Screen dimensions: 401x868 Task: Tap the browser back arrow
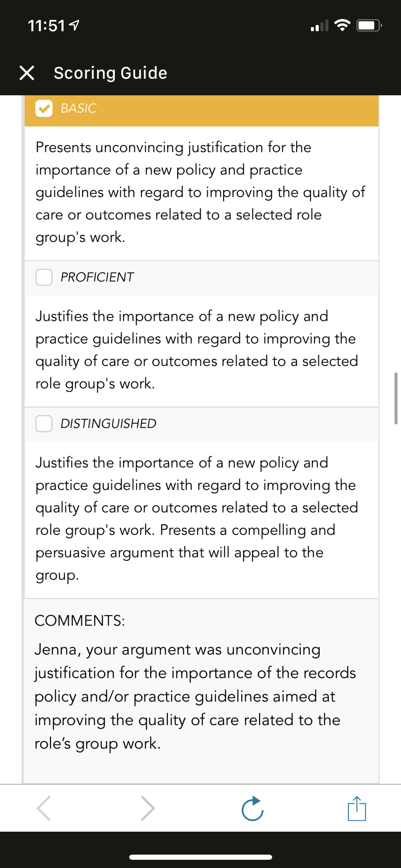pyautogui.click(x=44, y=808)
